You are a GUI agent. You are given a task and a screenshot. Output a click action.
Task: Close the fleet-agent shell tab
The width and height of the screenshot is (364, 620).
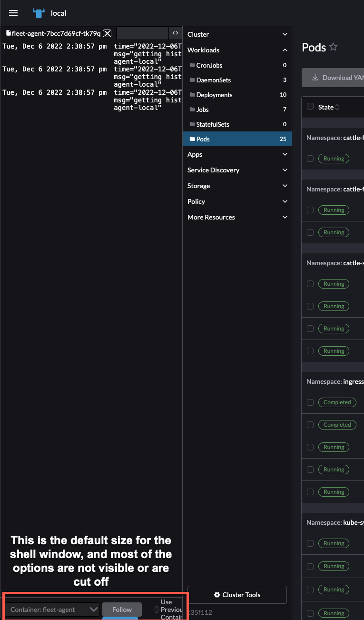[x=107, y=33]
